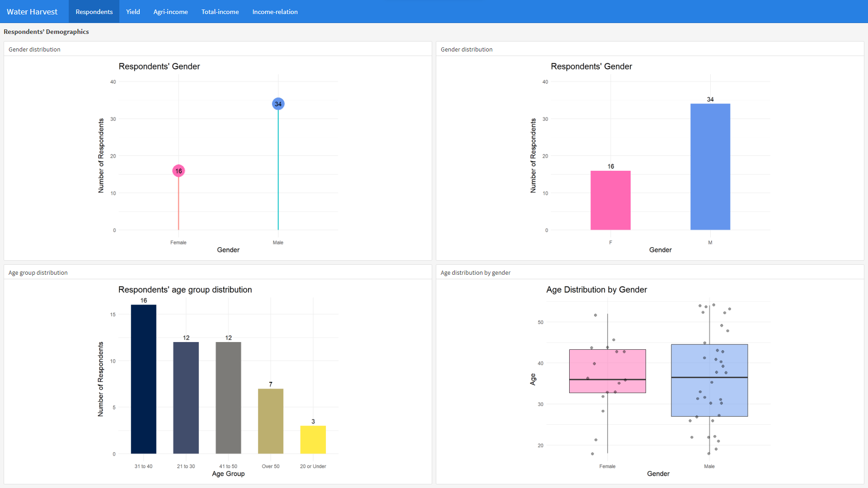Click 'Respondents' age group distribution' chart title

click(185, 290)
